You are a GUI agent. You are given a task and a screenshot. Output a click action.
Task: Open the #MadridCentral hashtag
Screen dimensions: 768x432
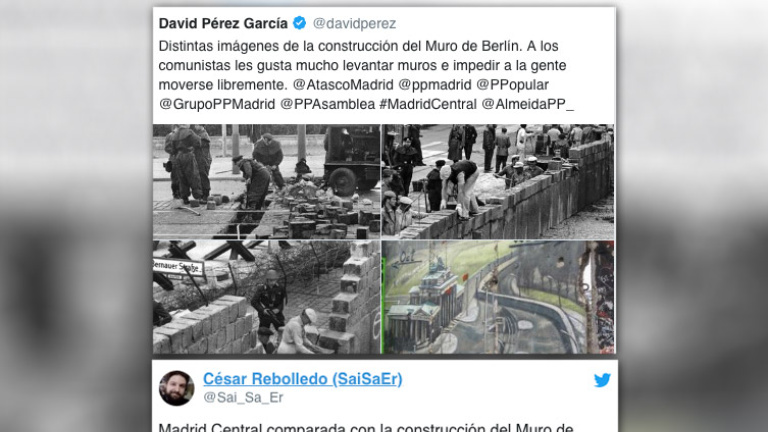(x=428, y=104)
